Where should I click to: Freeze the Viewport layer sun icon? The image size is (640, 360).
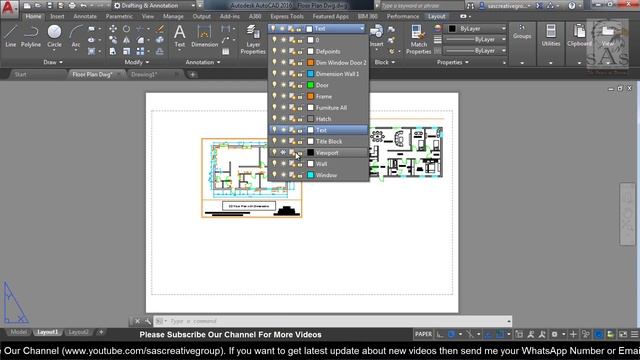coord(283,152)
